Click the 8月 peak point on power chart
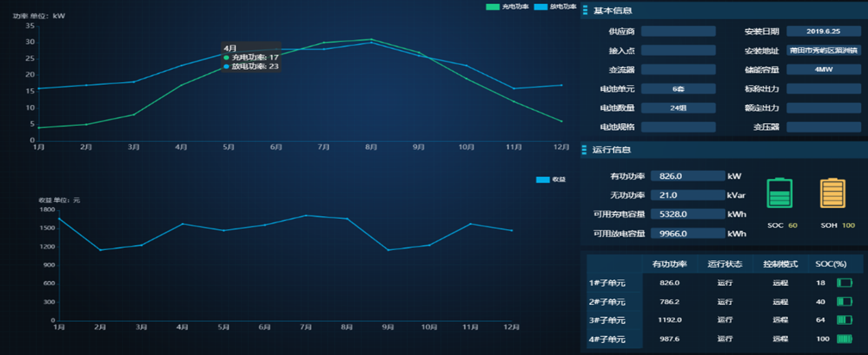This screenshot has width=868, height=355. point(371,40)
